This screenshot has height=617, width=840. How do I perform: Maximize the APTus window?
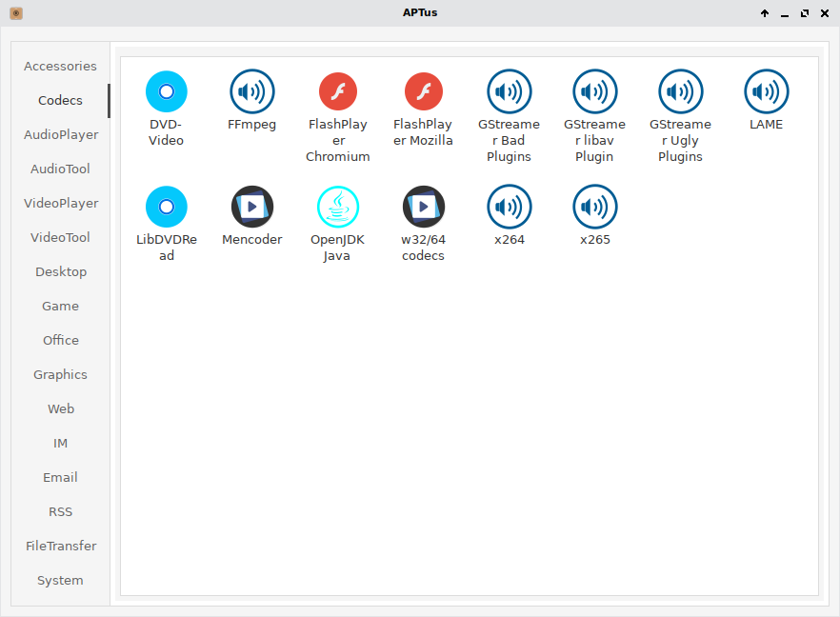805,13
